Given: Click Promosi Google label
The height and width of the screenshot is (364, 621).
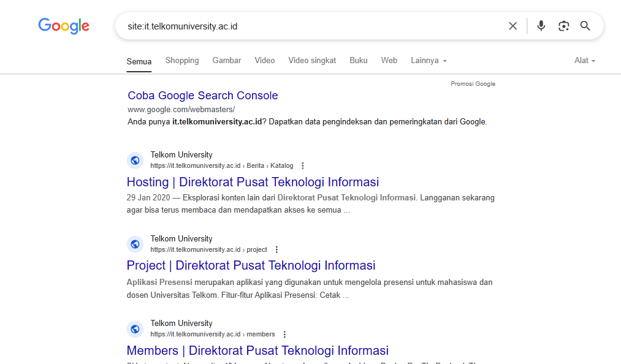Looking at the screenshot, I should click(473, 84).
